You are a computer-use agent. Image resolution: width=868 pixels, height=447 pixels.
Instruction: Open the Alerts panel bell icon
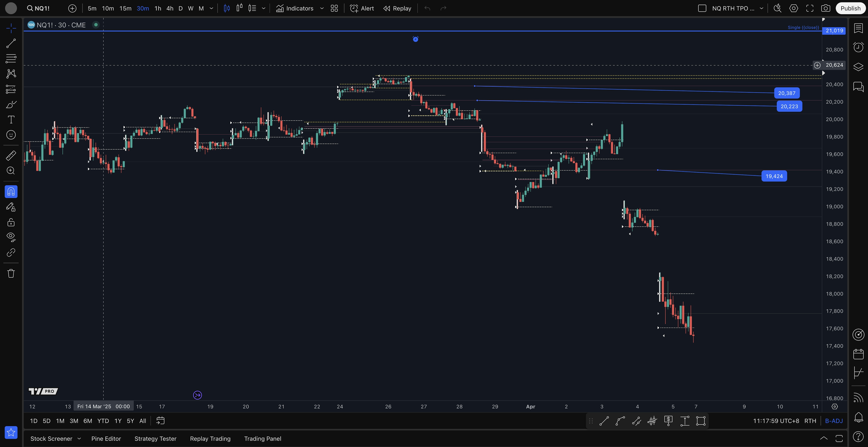[x=858, y=417]
